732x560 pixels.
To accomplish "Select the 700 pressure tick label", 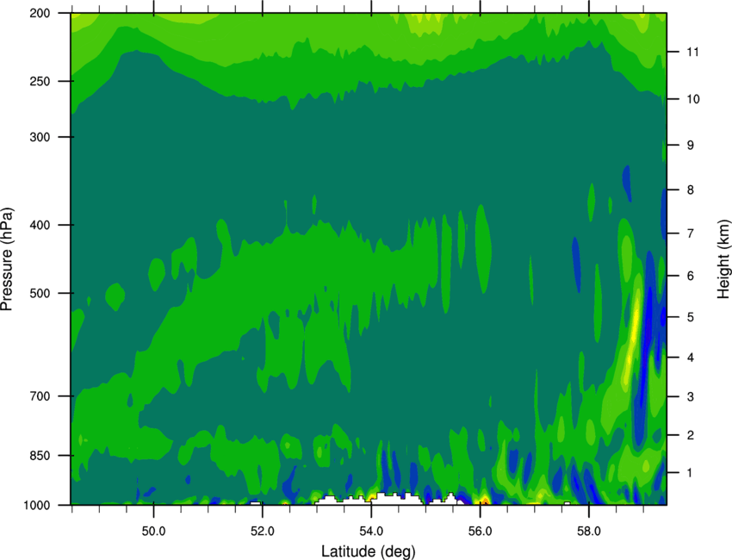I will point(40,396).
